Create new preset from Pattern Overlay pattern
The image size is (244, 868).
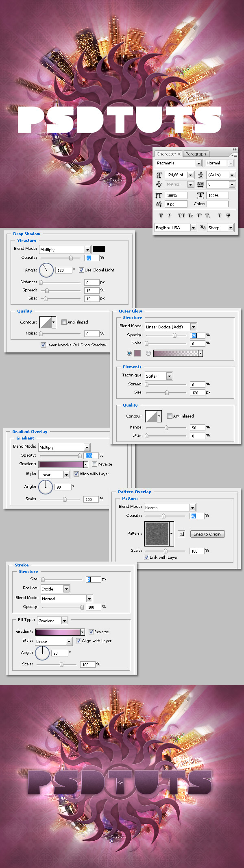pyautogui.click(x=182, y=534)
